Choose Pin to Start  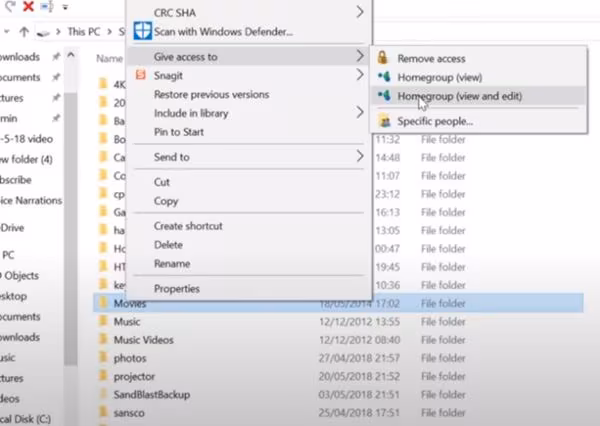point(179,131)
